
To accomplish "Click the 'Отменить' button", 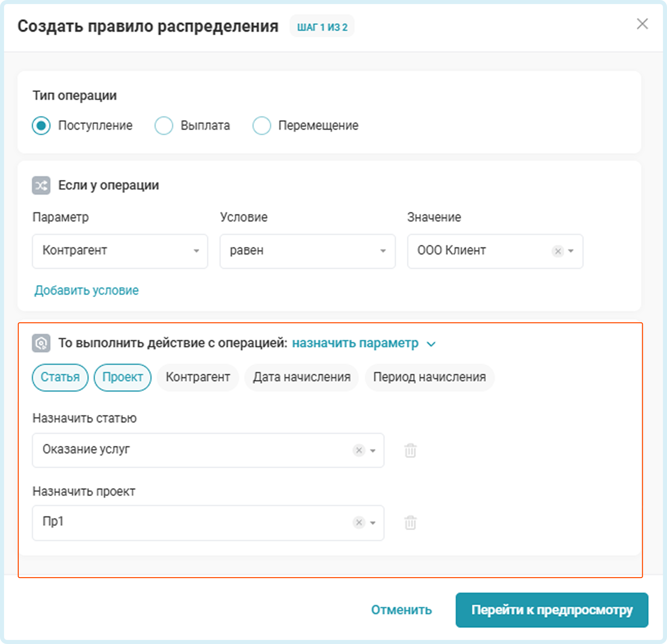I will click(x=401, y=610).
